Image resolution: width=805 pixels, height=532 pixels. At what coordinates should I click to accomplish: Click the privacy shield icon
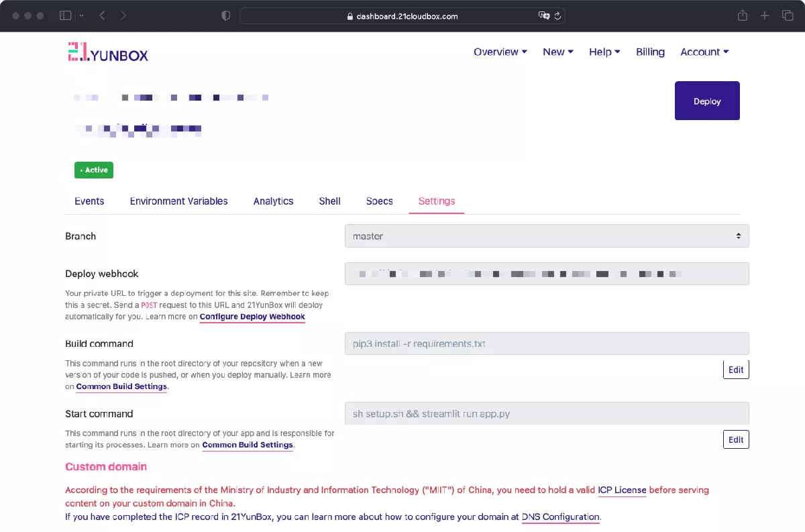click(226, 15)
